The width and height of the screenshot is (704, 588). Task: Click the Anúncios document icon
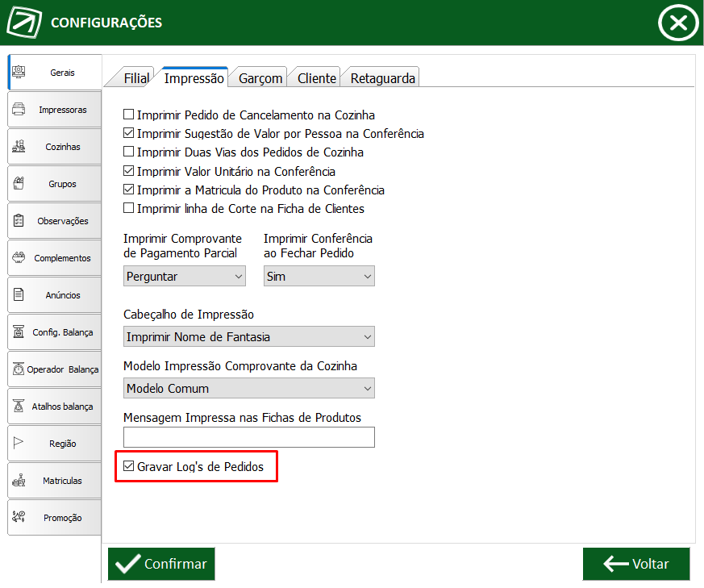click(19, 294)
